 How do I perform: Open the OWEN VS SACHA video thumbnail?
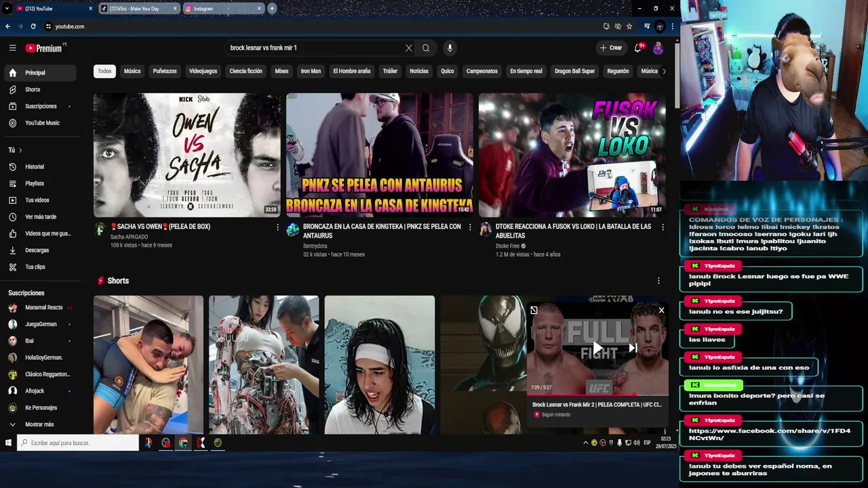point(187,155)
